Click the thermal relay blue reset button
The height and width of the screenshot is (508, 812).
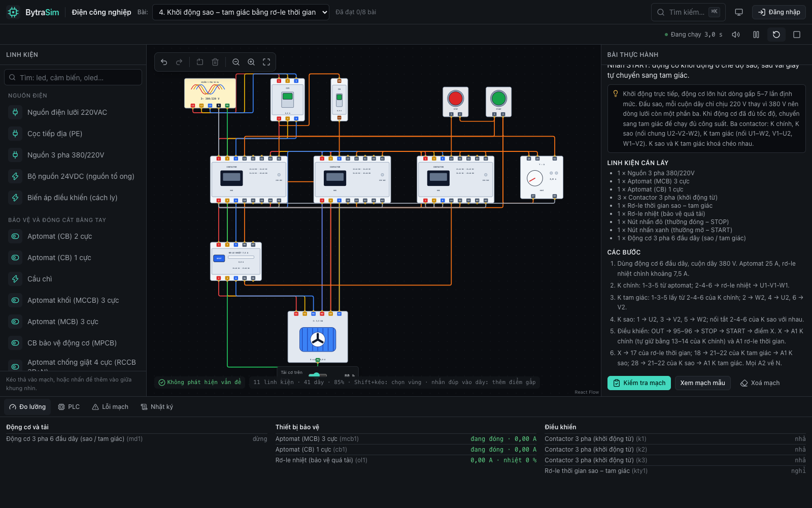point(219,259)
